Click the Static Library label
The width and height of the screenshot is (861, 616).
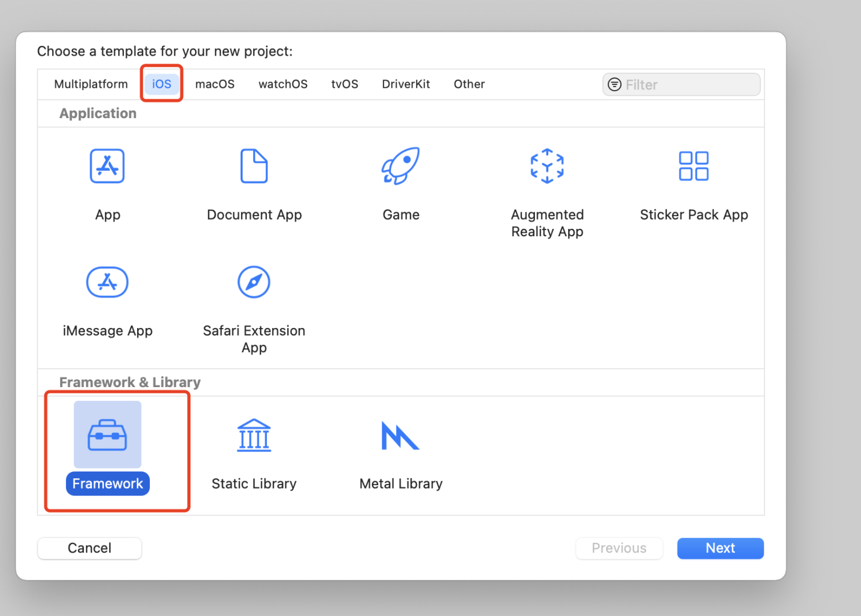(x=254, y=484)
